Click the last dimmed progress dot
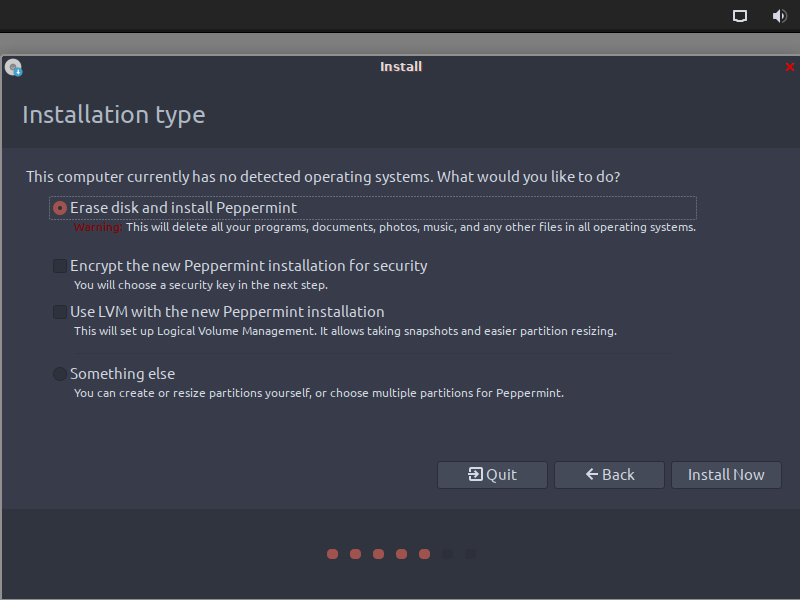 click(470, 554)
